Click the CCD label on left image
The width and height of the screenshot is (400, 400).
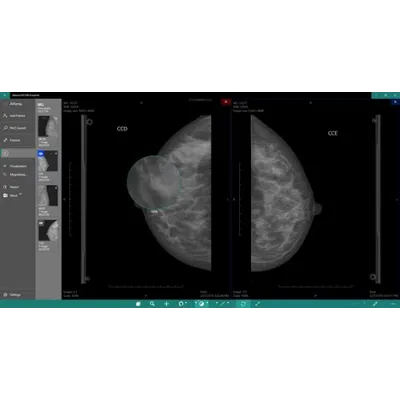tap(122, 129)
